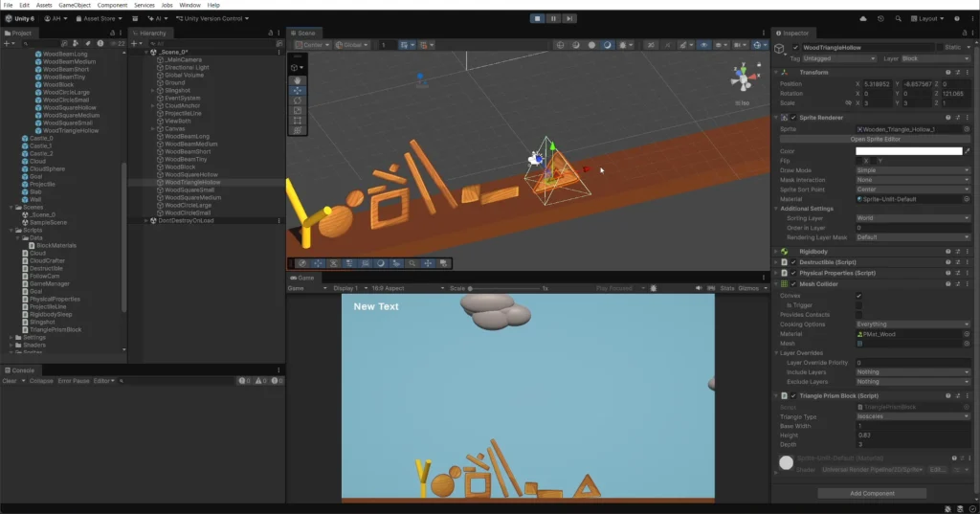Screen dimensions: 980x514
Task: Select the Game tab
Action: coord(301,278)
